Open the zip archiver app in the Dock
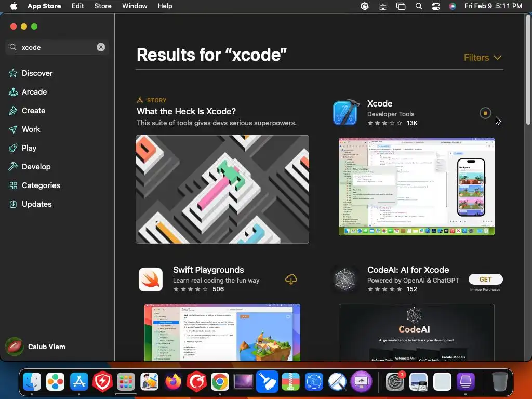532x399 pixels. (290, 381)
